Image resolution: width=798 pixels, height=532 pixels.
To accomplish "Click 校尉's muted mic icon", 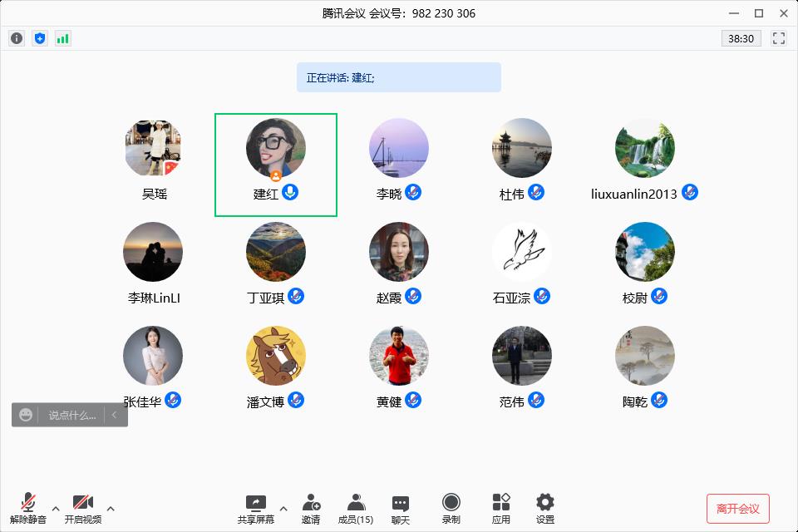I will tap(659, 296).
